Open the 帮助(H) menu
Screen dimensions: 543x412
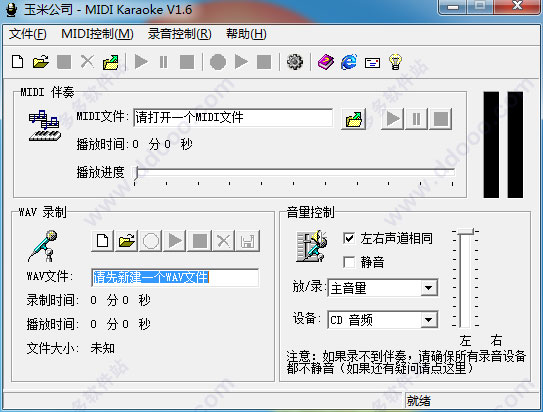coord(246,34)
